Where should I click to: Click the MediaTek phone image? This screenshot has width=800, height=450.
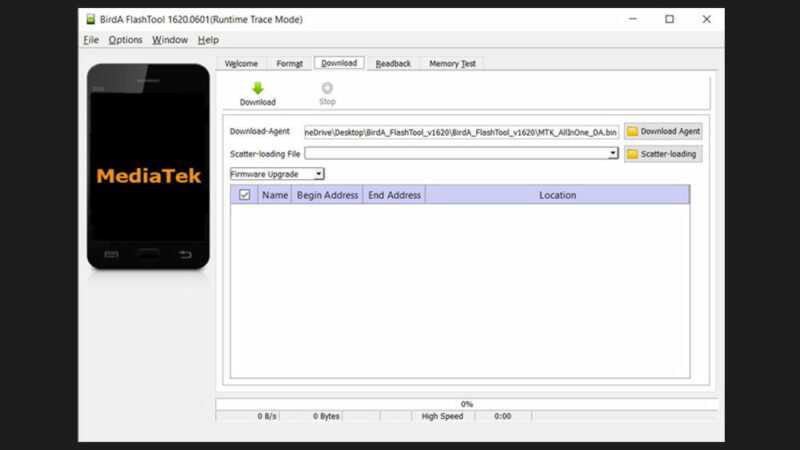(x=148, y=167)
